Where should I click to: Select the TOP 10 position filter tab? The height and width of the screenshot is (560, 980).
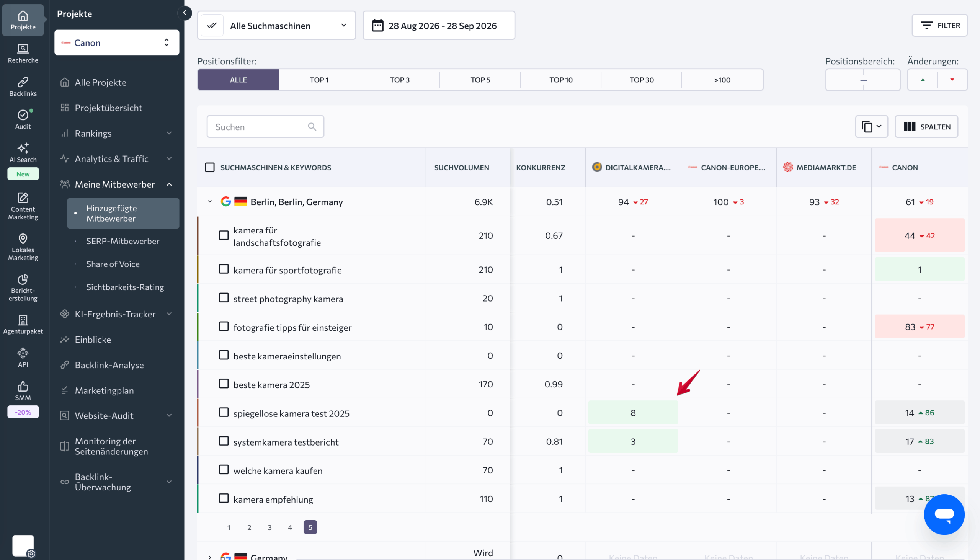pos(561,80)
